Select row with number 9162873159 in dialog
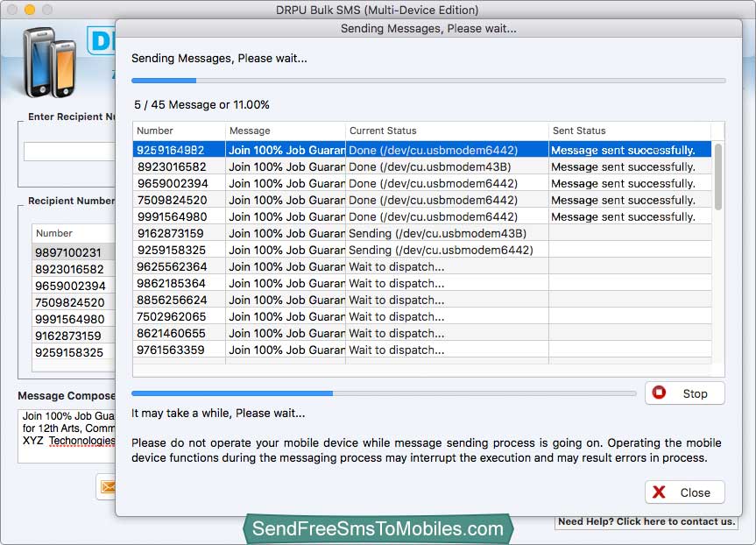Viewport: 756px width, 545px height. (x=422, y=233)
